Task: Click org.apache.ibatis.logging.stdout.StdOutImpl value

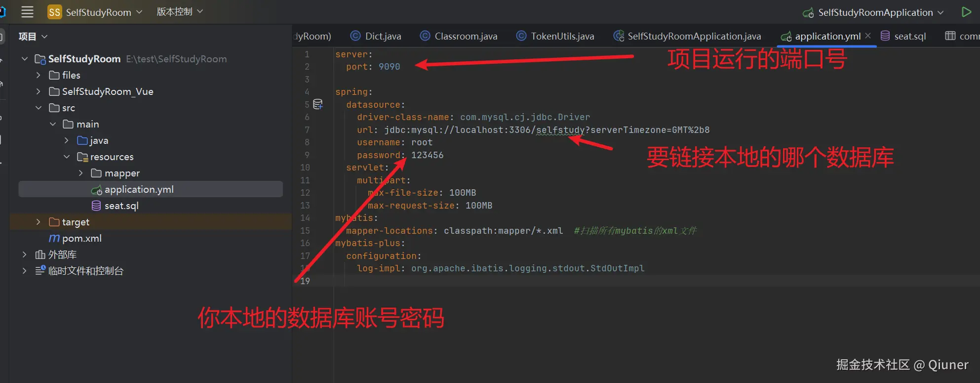Action: click(528, 268)
